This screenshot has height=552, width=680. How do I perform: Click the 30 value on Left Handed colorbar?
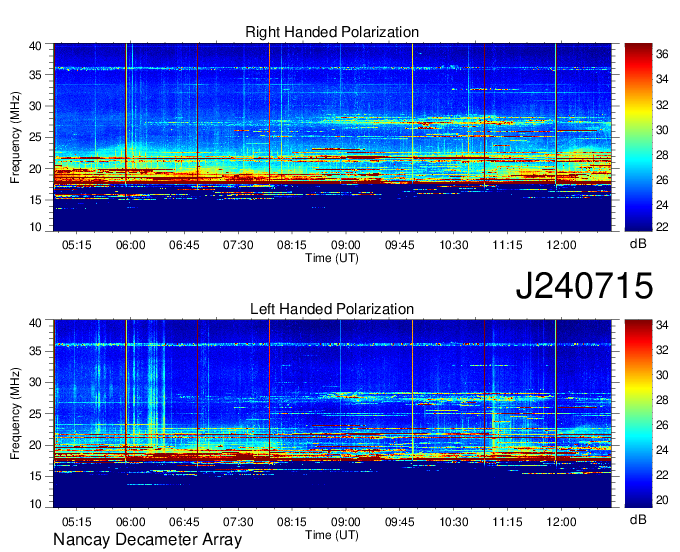pyautogui.click(x=662, y=375)
